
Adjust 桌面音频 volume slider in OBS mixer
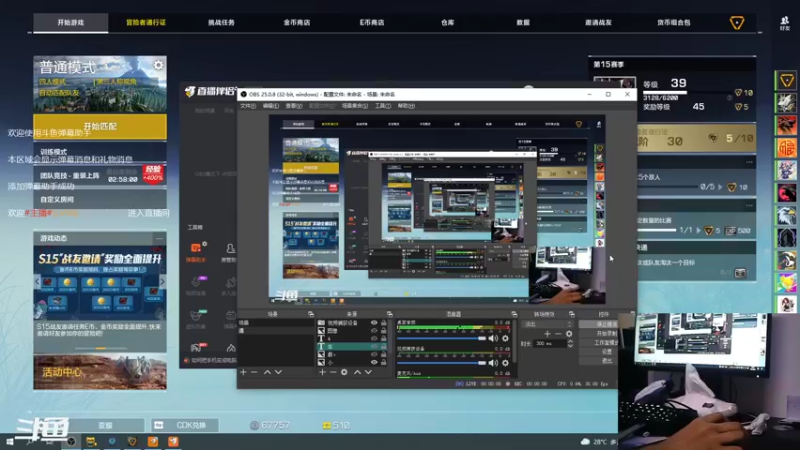442,338
